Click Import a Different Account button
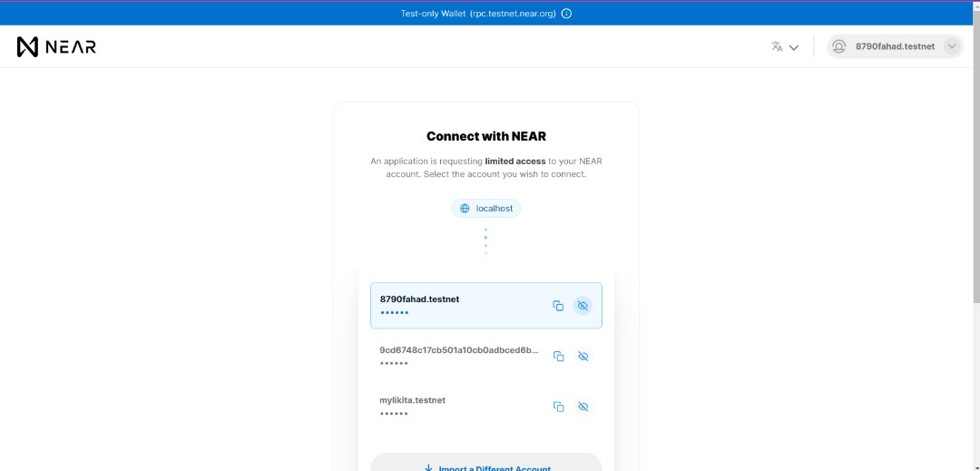The image size is (980, 471). coord(486,464)
